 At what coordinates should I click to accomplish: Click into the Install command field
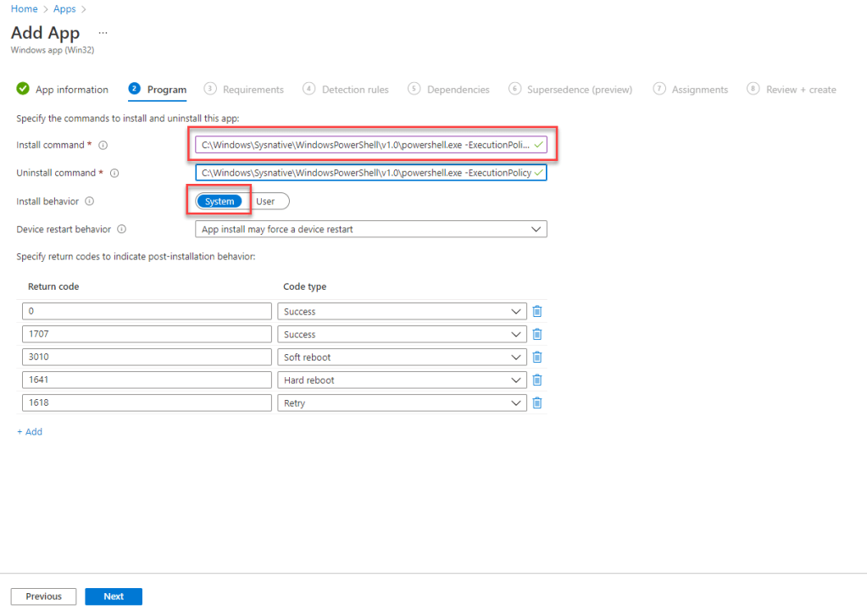pyautogui.click(x=364, y=145)
